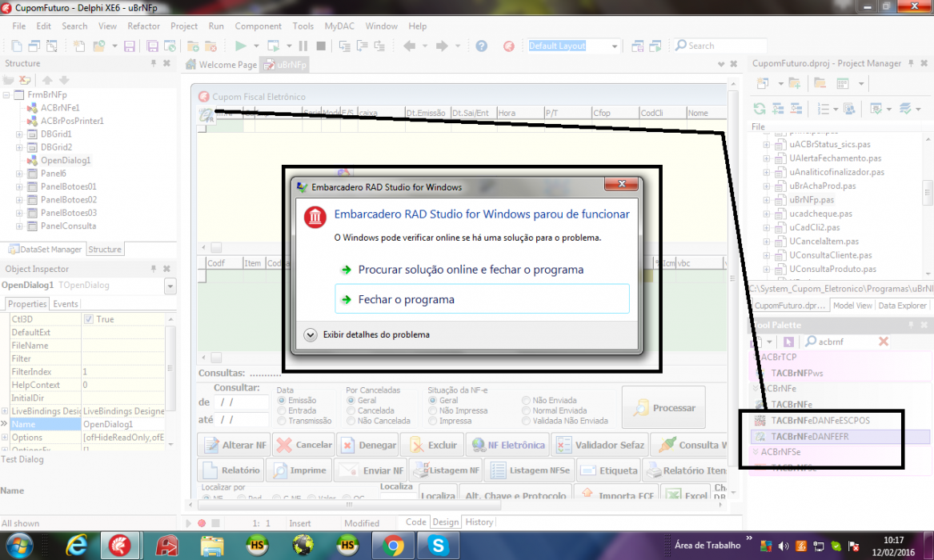Open the Refactor menu
The image size is (934, 560).
(x=143, y=26)
